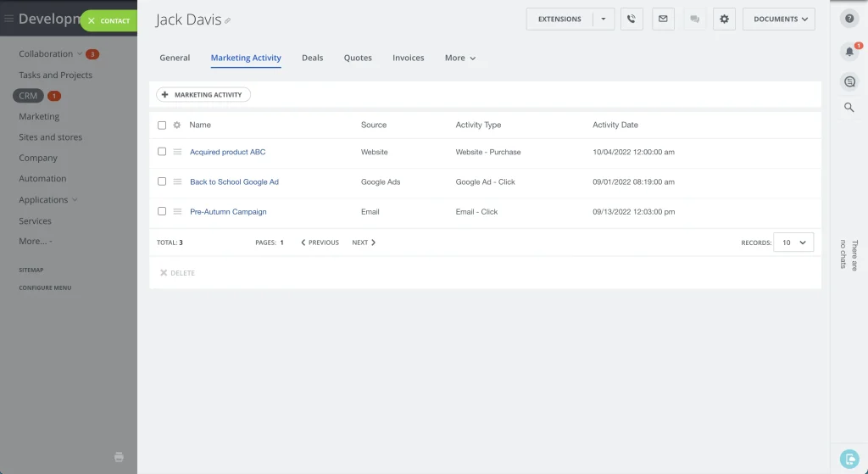Open the Back to School Google Ad link
This screenshot has height=474, width=868.
click(234, 181)
